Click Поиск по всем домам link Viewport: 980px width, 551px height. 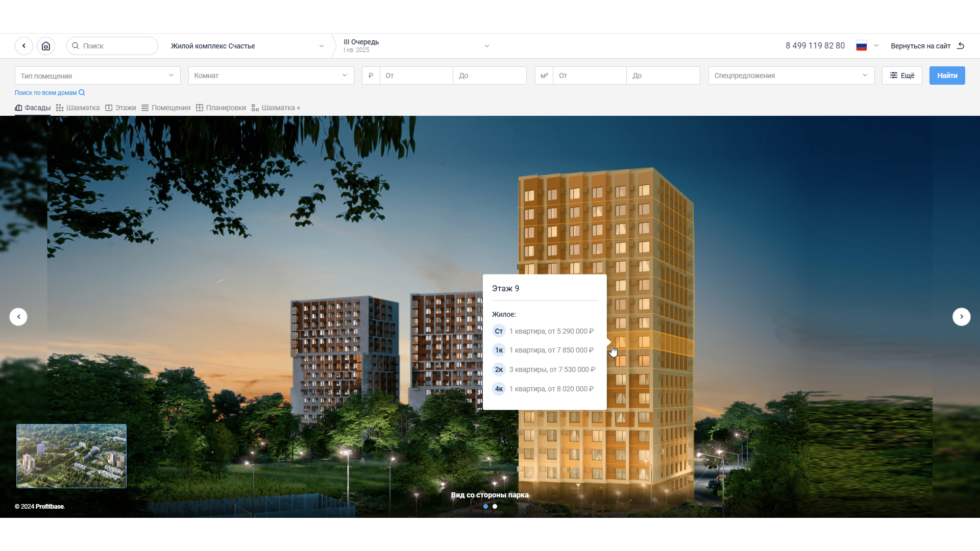[x=50, y=93]
